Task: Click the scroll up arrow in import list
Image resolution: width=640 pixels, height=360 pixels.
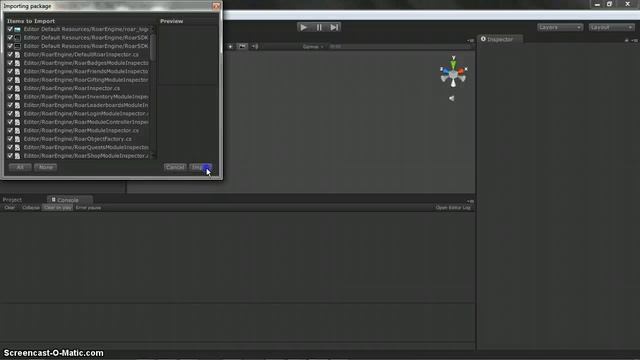Action: pyautogui.click(x=153, y=29)
